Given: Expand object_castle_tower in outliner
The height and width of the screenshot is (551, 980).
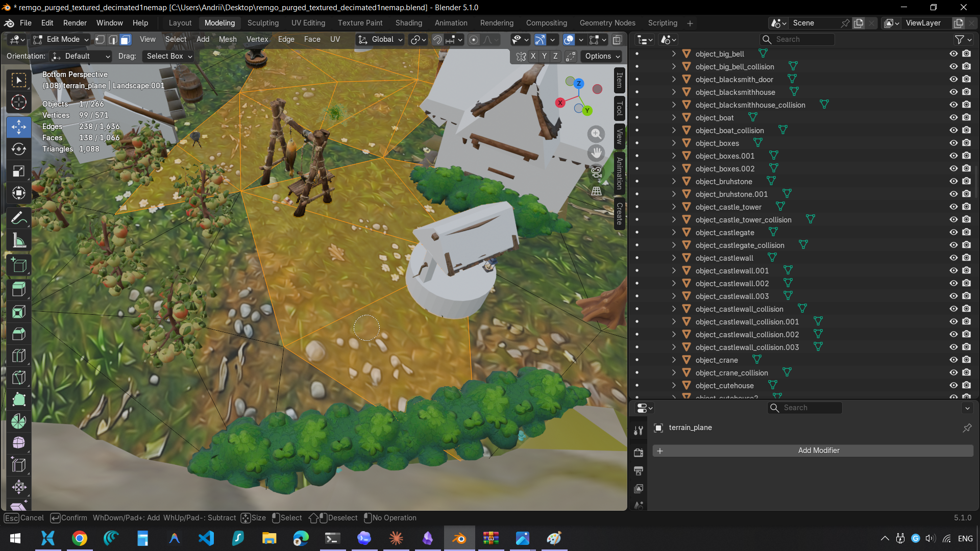Looking at the screenshot, I should [674, 207].
